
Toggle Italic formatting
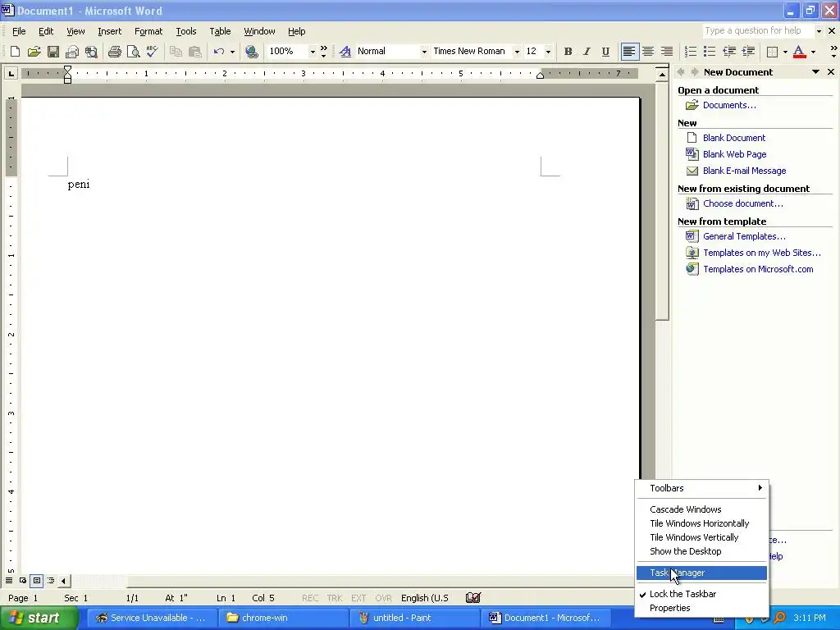pos(587,52)
